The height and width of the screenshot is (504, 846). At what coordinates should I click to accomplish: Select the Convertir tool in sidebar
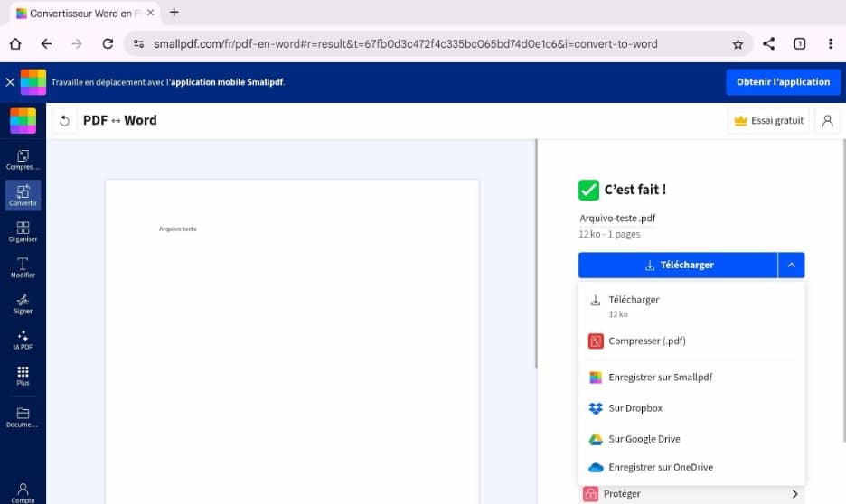[x=23, y=195]
